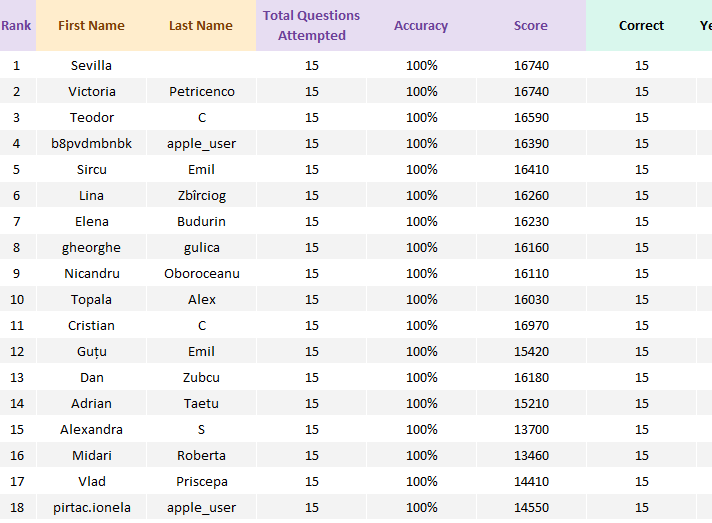Select the score cell showing 15210

pyautogui.click(x=531, y=403)
